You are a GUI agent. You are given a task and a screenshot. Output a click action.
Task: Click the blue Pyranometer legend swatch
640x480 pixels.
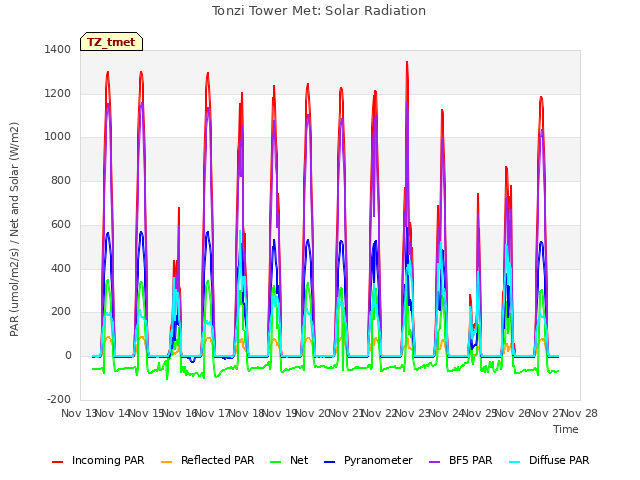coord(329,462)
